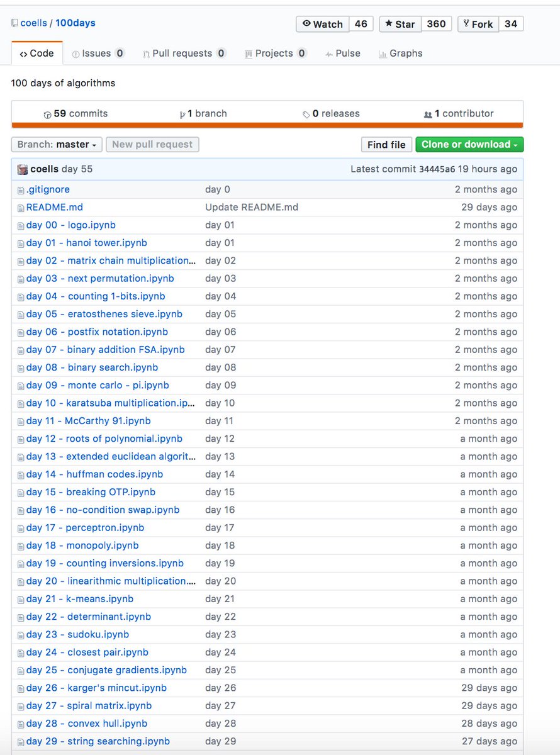Open the Branch: master dropdown
The height and width of the screenshot is (755, 560).
click(57, 145)
